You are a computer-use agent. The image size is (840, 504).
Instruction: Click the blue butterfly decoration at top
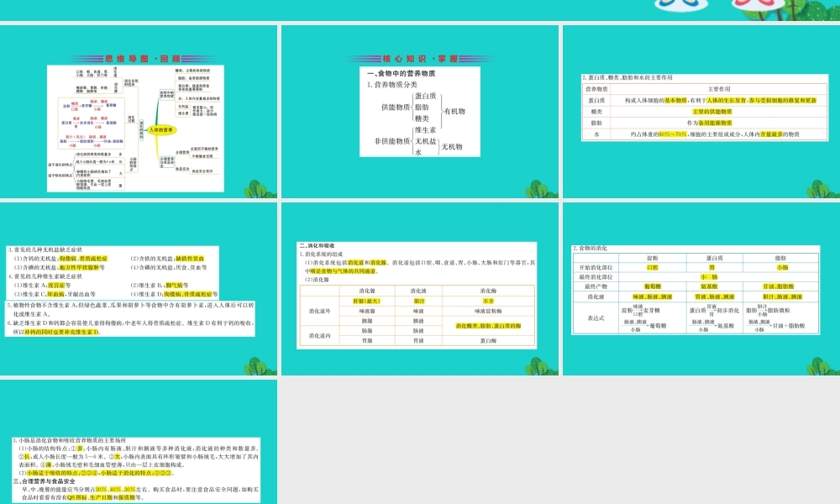[x=680, y=5]
